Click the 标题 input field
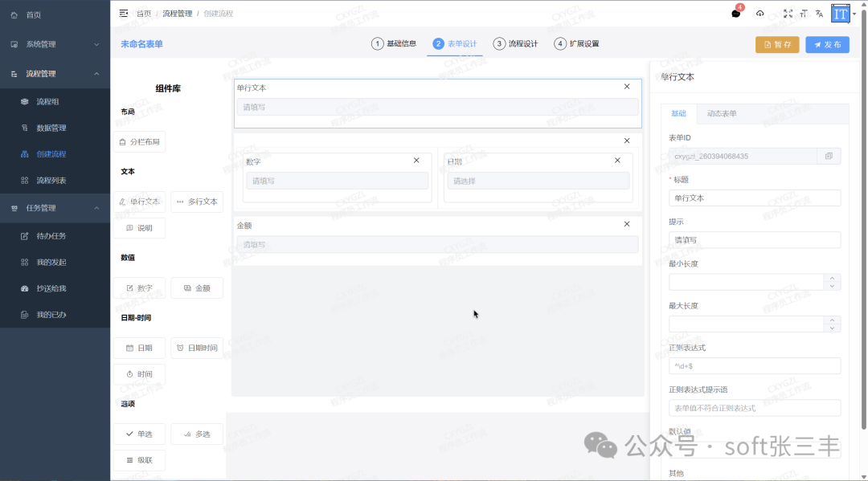The image size is (868, 481). coord(754,198)
